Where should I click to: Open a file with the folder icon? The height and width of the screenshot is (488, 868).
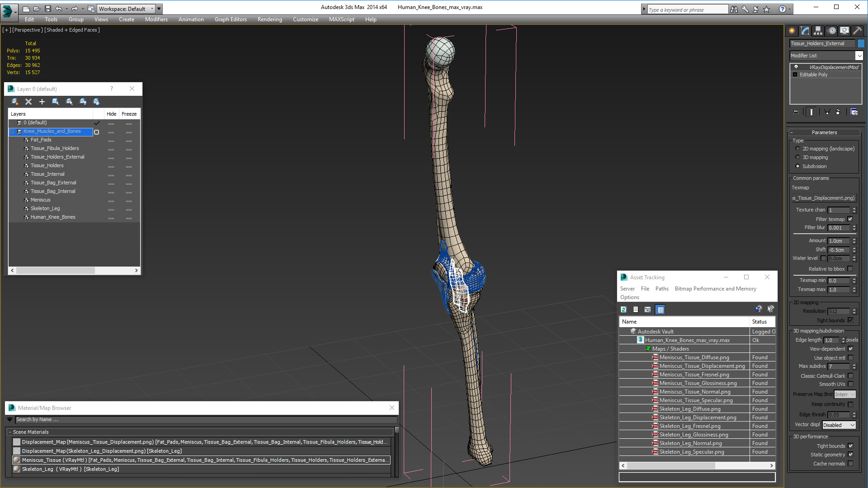[x=37, y=9]
